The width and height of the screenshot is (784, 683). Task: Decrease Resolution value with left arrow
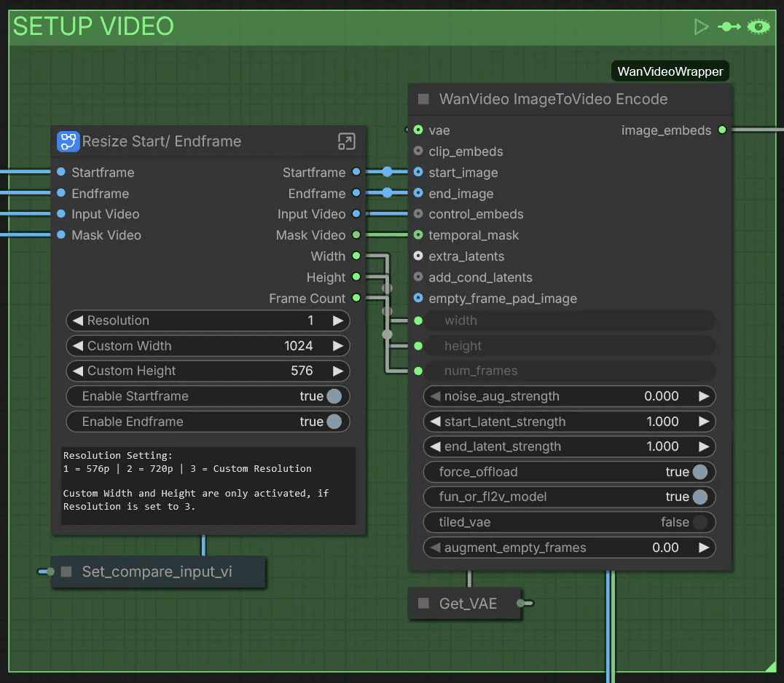[x=77, y=321]
